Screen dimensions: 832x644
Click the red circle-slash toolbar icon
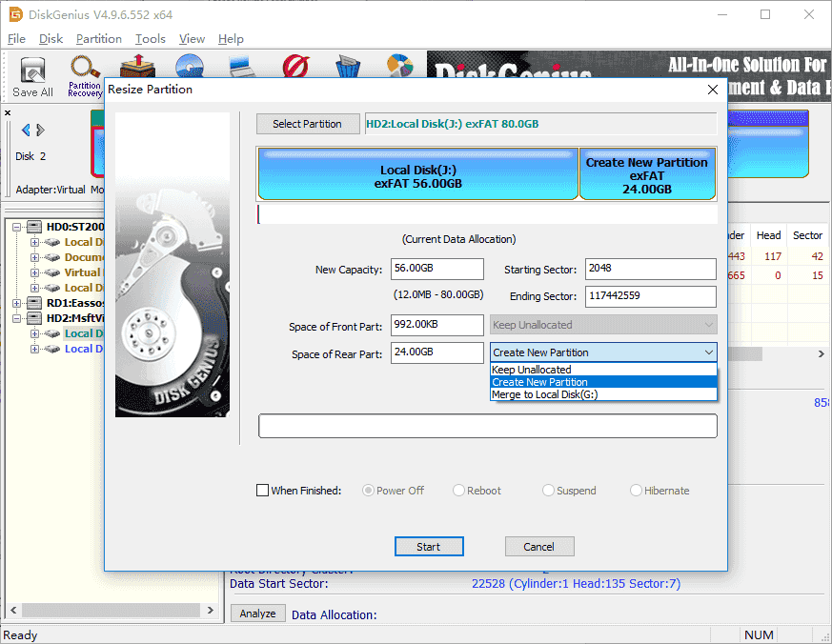pos(294,69)
